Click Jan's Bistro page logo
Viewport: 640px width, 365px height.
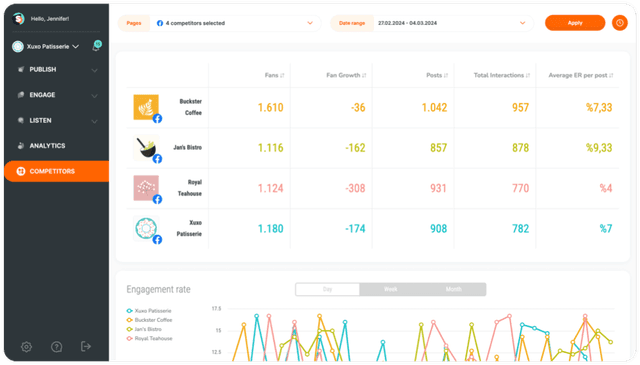point(146,147)
